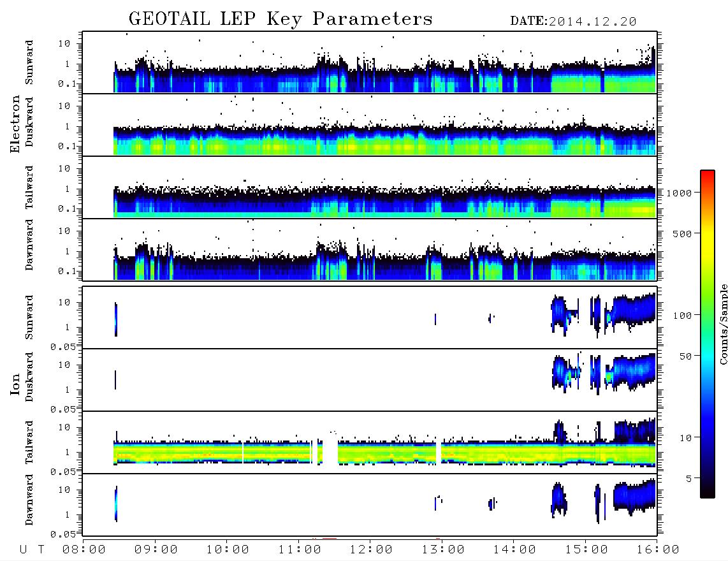This screenshot has width=728, height=561.
Task: Click the 500 tick on the colorbar
Action: [682, 233]
